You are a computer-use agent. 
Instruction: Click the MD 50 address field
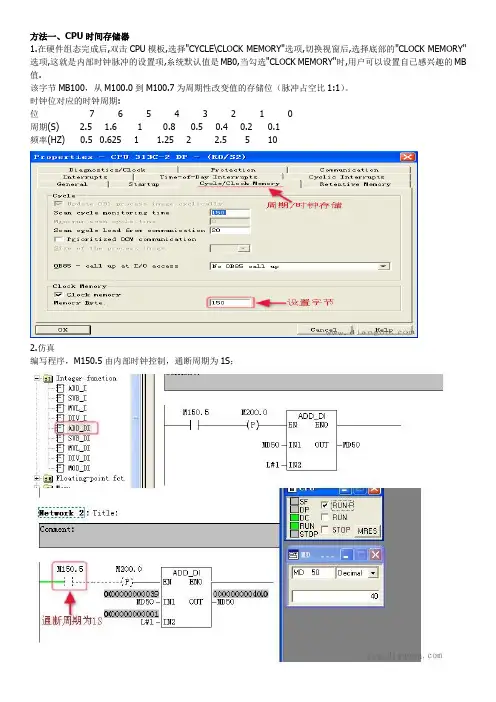pos(313,573)
